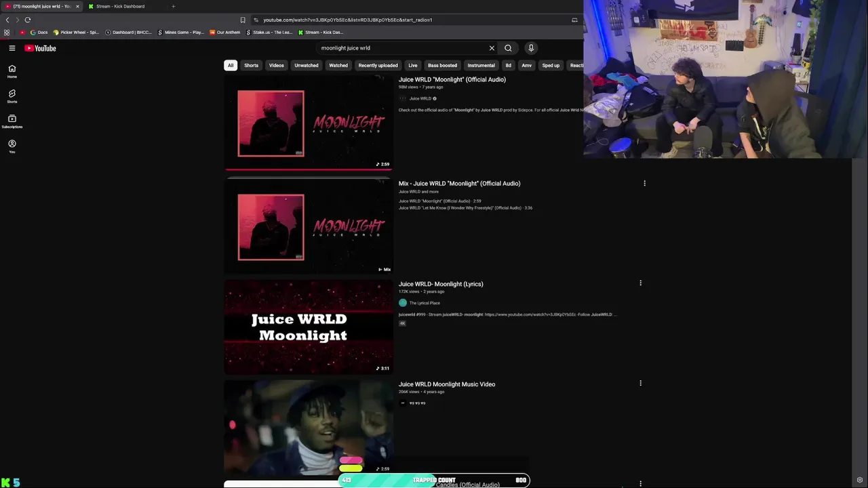Open more options for Moonlight Music Video result

640,384
